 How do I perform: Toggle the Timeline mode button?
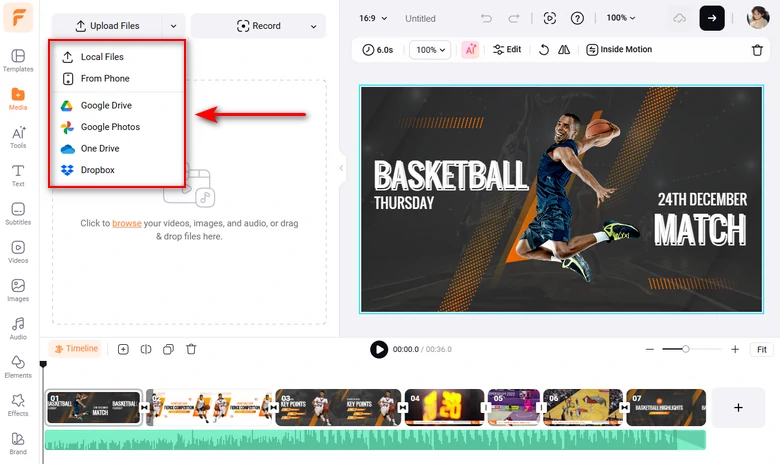tap(76, 349)
